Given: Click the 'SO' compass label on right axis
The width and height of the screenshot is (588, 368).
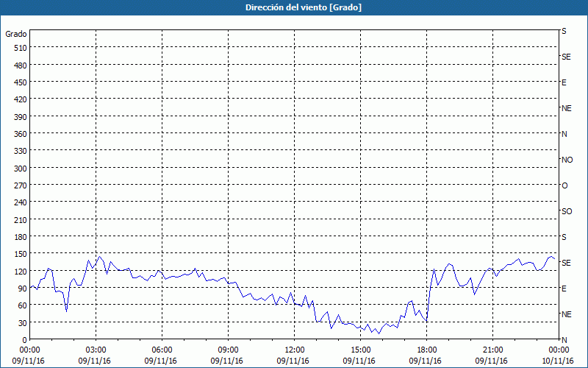Looking at the screenshot, I should click(x=567, y=211).
